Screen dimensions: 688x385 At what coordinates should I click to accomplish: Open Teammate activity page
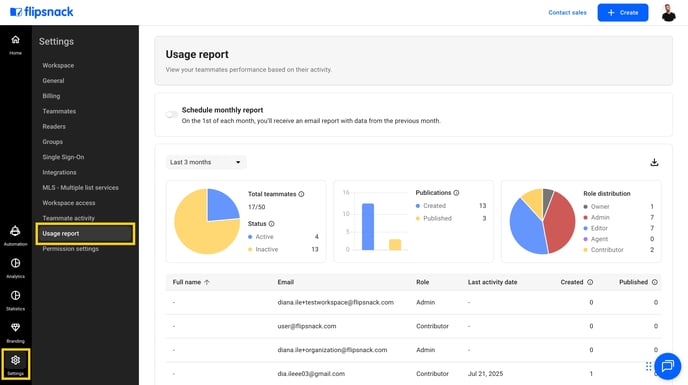68,218
